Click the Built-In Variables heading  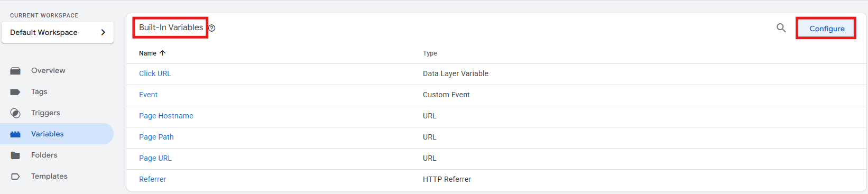click(x=171, y=27)
